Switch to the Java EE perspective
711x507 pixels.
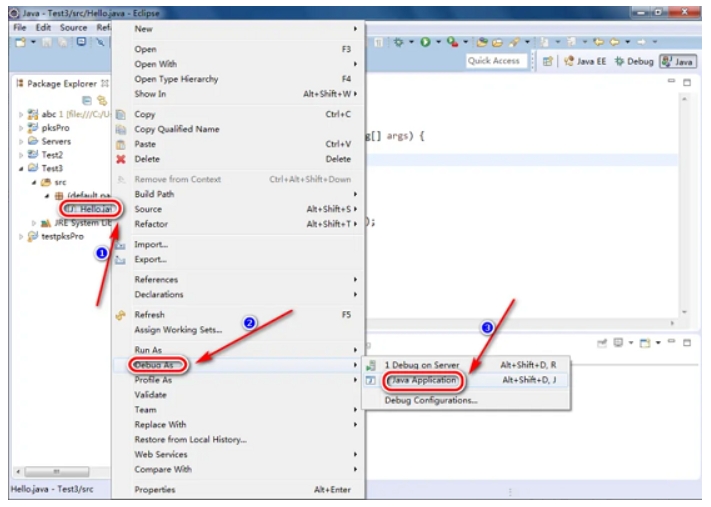(584, 60)
